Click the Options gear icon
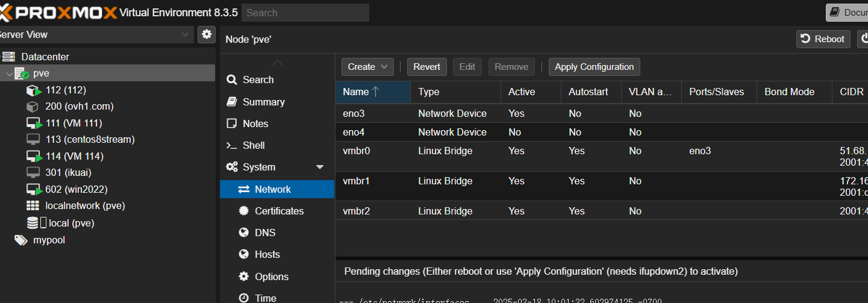Viewport: 868px width, 303px height. tap(243, 276)
